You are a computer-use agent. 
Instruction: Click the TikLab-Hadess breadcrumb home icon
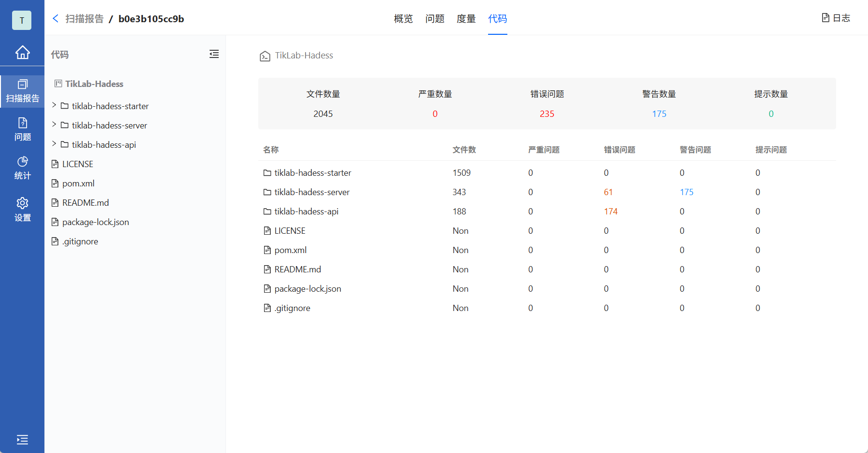(265, 56)
